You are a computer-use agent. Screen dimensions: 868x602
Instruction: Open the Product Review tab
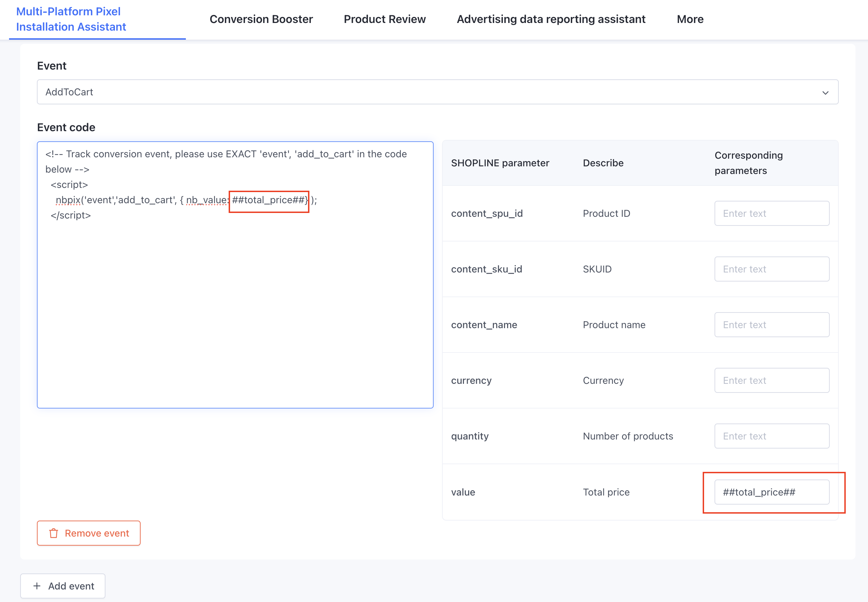pyautogui.click(x=384, y=19)
